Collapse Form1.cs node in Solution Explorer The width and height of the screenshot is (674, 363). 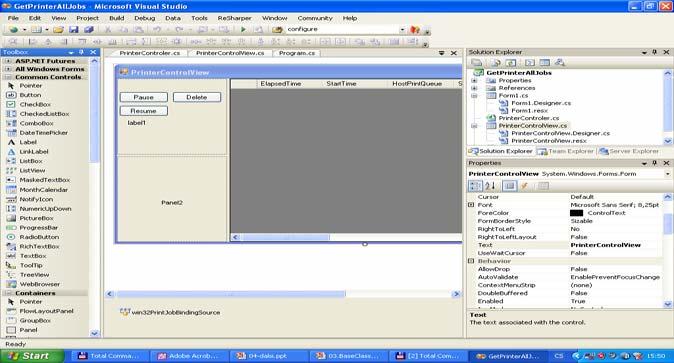coord(474,95)
